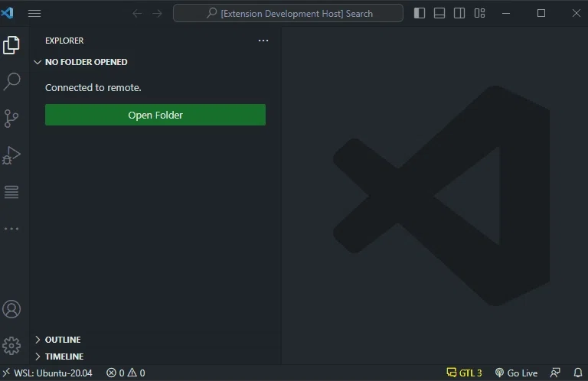Open the stacked-lines view icon in activity bar
The image size is (588, 381).
(x=11, y=192)
